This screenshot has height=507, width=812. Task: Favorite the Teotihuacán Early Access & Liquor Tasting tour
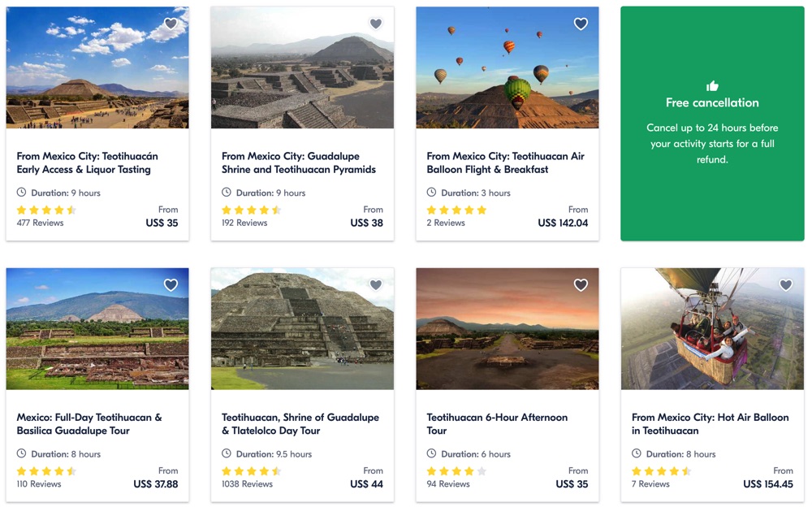[x=171, y=24]
